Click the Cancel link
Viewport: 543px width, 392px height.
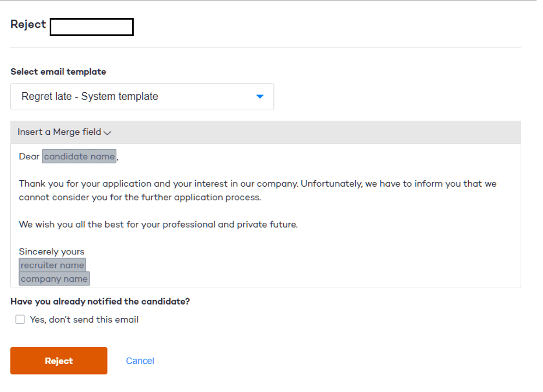(140, 361)
